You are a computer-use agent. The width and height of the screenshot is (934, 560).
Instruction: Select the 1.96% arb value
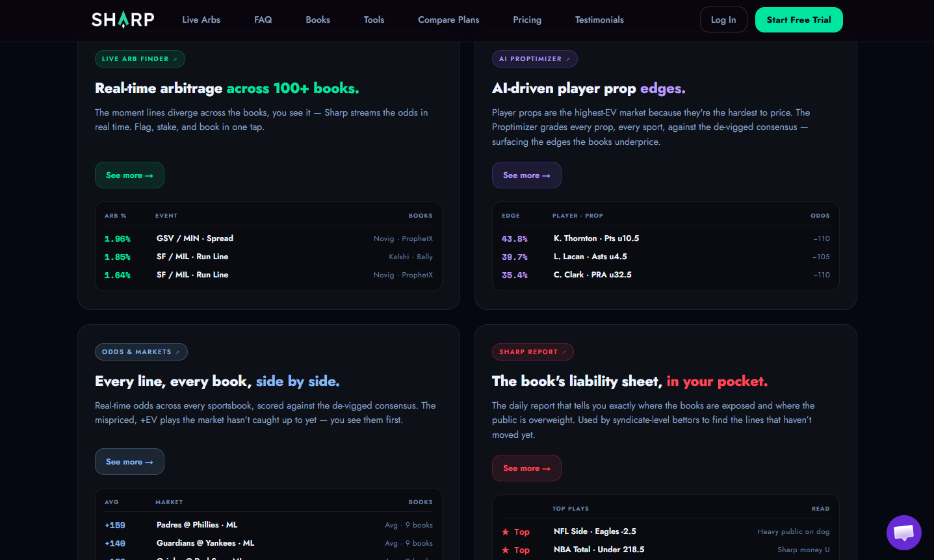pyautogui.click(x=118, y=239)
